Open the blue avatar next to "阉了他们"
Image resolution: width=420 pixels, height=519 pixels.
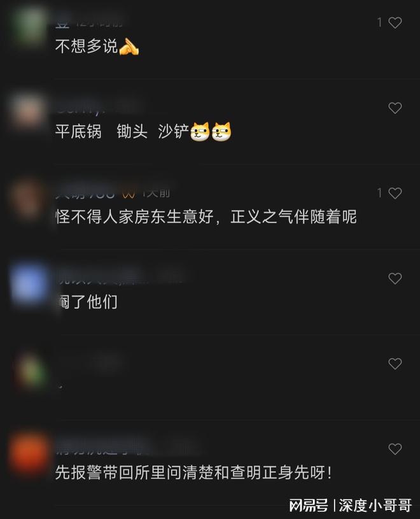[x=29, y=284]
